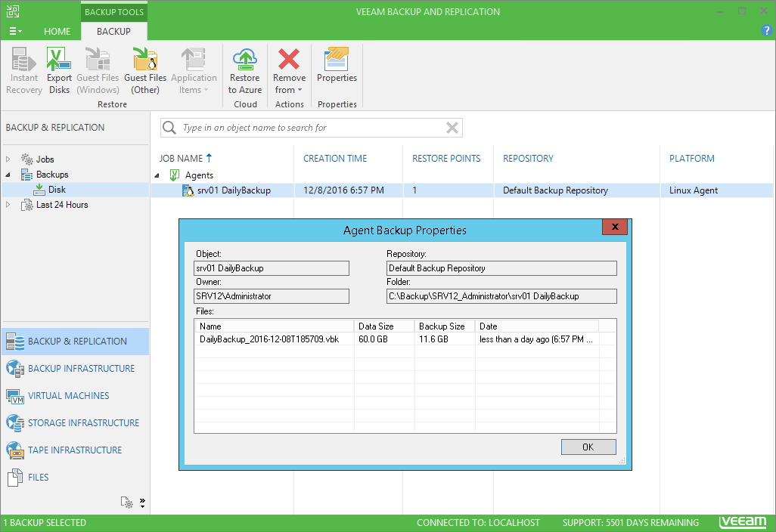Viewport: 776px width, 532px height.
Task: Sort by REPOSITORY column header
Action: coord(528,158)
